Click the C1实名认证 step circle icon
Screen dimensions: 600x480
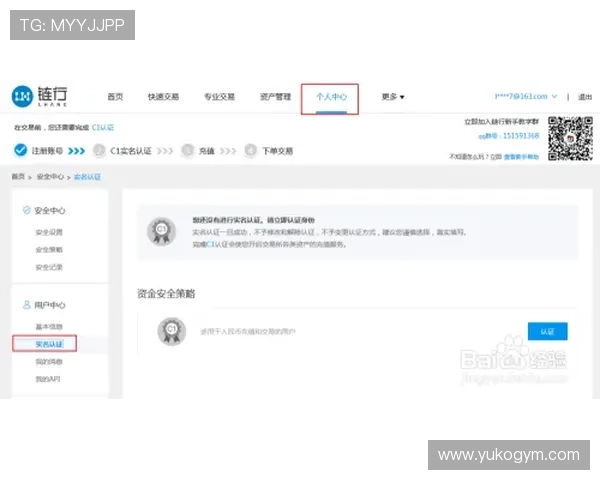click(99, 150)
